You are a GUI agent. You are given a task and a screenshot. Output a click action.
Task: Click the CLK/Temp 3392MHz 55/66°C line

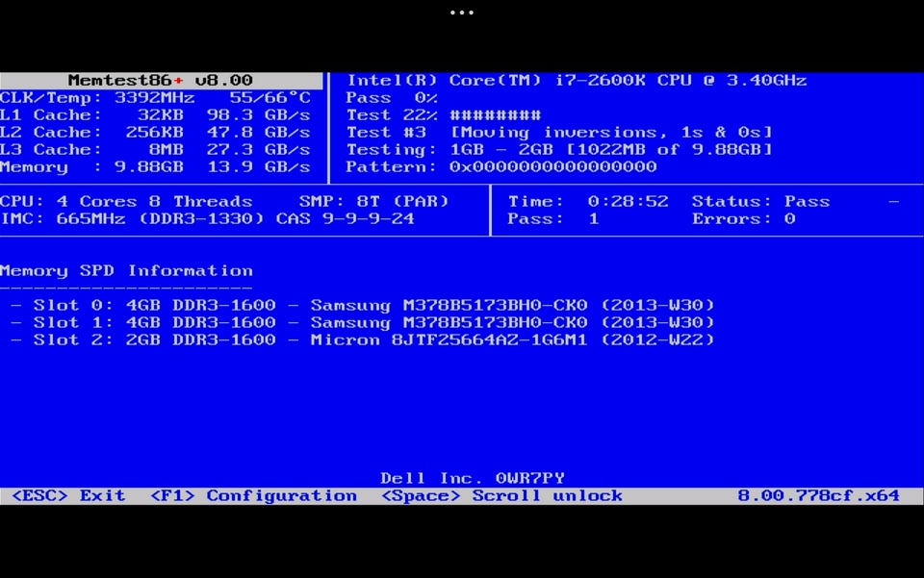155,98
